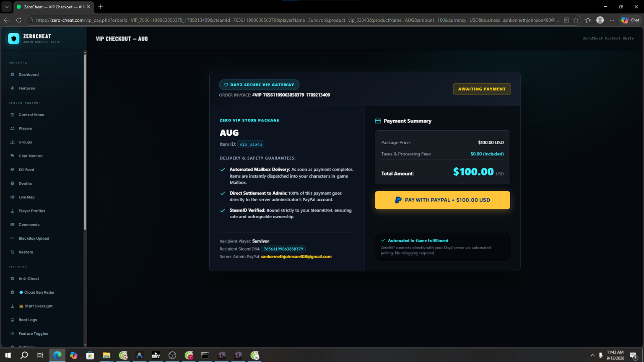Click the DayZ Secure VIP Gateway badge
Viewport: 644px width, 362px height.
(259, 85)
